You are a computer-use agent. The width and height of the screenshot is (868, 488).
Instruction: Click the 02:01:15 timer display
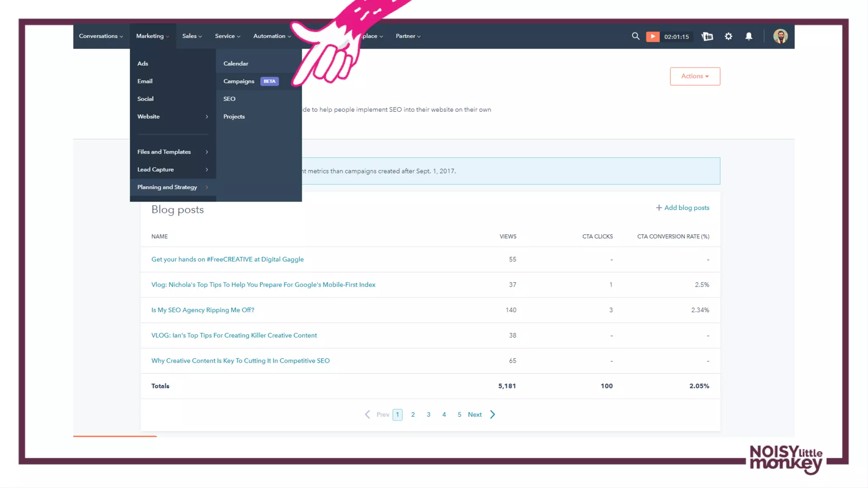pos(676,37)
